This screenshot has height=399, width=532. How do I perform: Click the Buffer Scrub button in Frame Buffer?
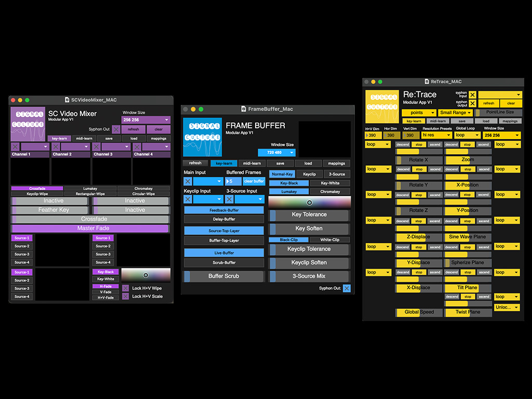tap(223, 276)
